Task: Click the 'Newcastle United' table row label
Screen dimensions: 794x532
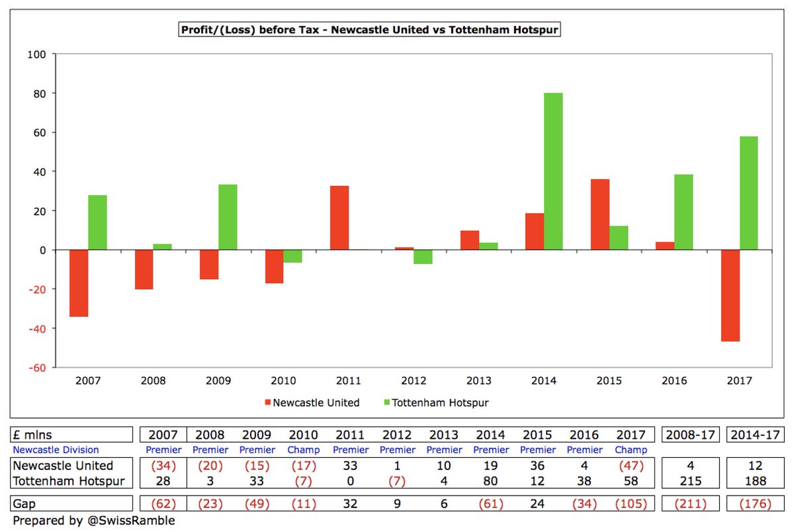Action: click(64, 466)
